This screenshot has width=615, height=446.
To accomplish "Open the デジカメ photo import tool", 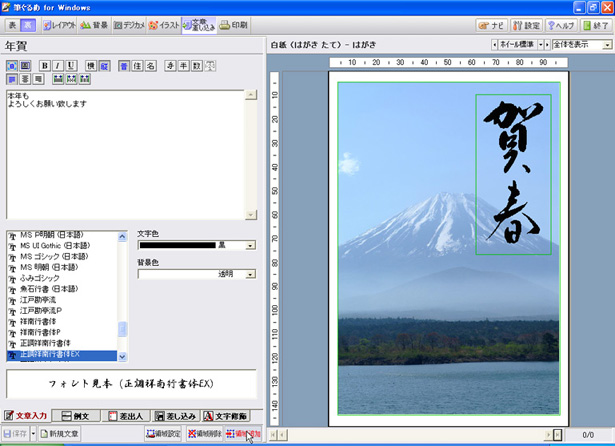I will click(129, 25).
